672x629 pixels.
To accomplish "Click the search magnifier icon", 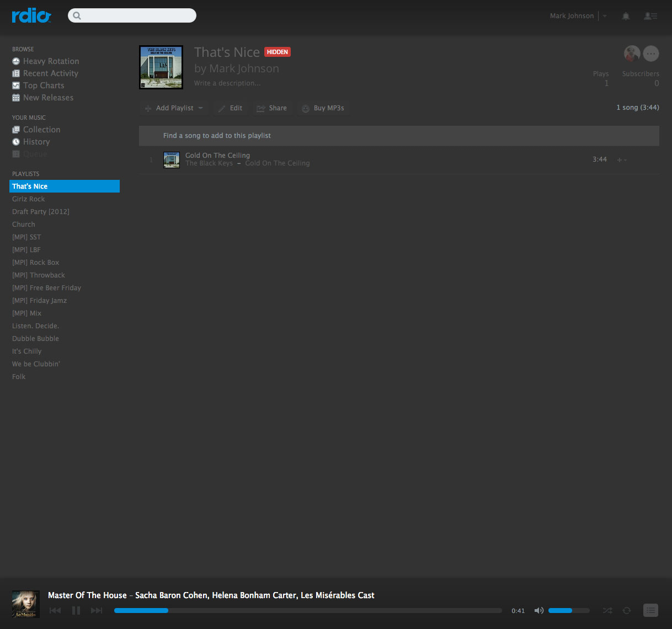I will pyautogui.click(x=77, y=15).
